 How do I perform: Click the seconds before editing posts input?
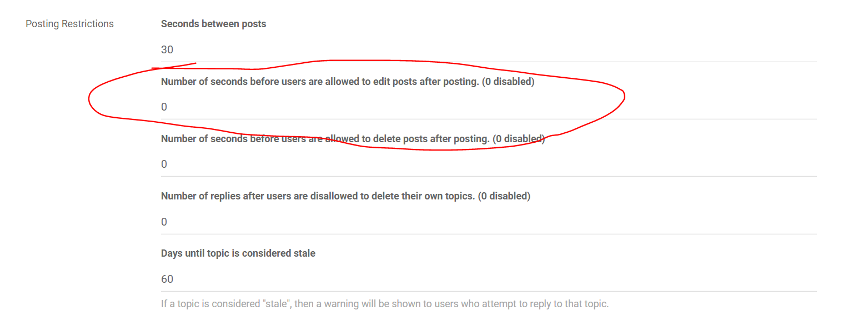click(389, 107)
